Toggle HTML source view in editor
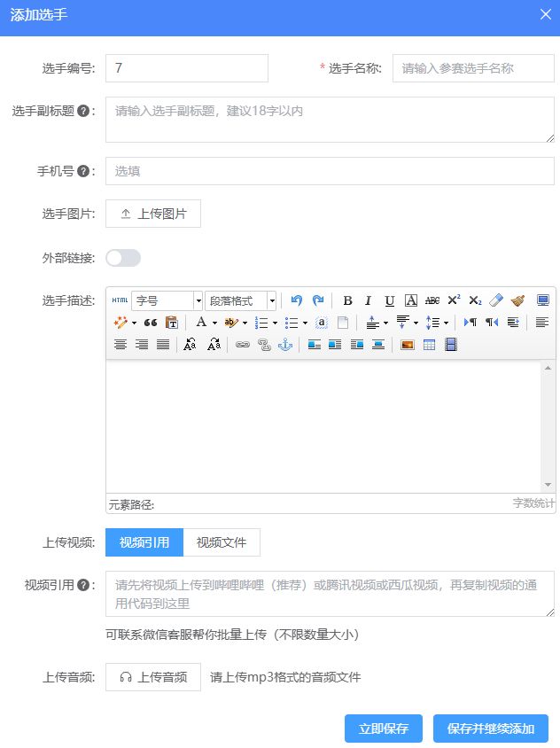This screenshot has height=748, width=560. tap(120, 300)
